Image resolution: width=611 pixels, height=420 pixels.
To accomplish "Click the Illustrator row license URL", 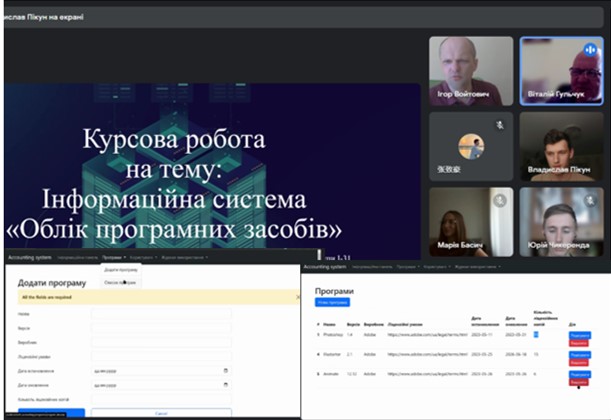I will [x=427, y=354].
